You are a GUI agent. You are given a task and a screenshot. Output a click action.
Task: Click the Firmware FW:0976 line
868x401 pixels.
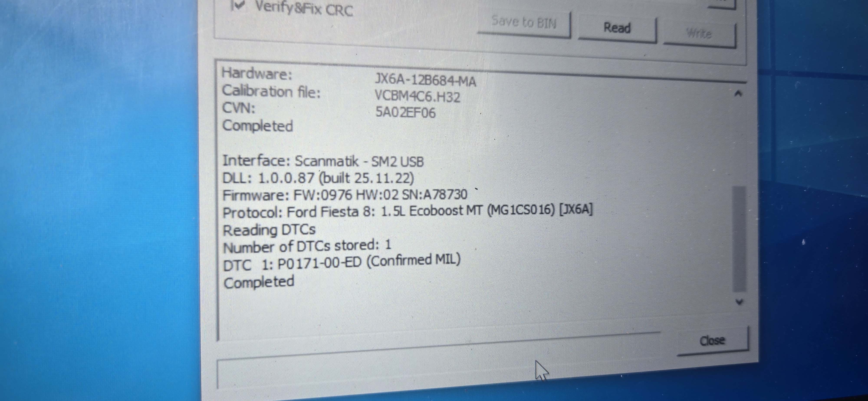(x=345, y=195)
